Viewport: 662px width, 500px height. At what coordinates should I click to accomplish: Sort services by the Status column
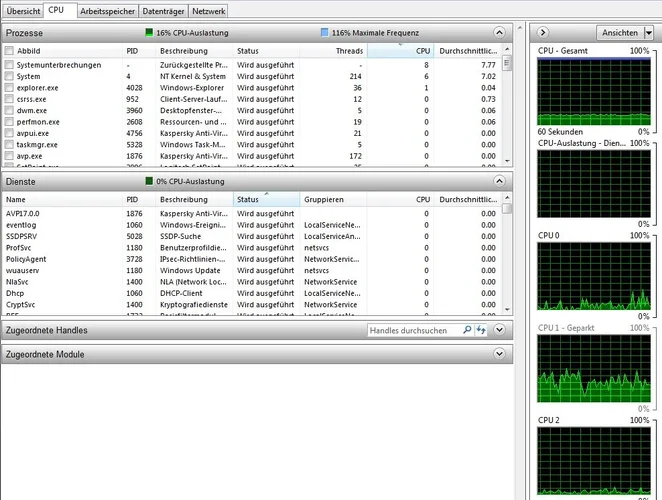(266, 199)
